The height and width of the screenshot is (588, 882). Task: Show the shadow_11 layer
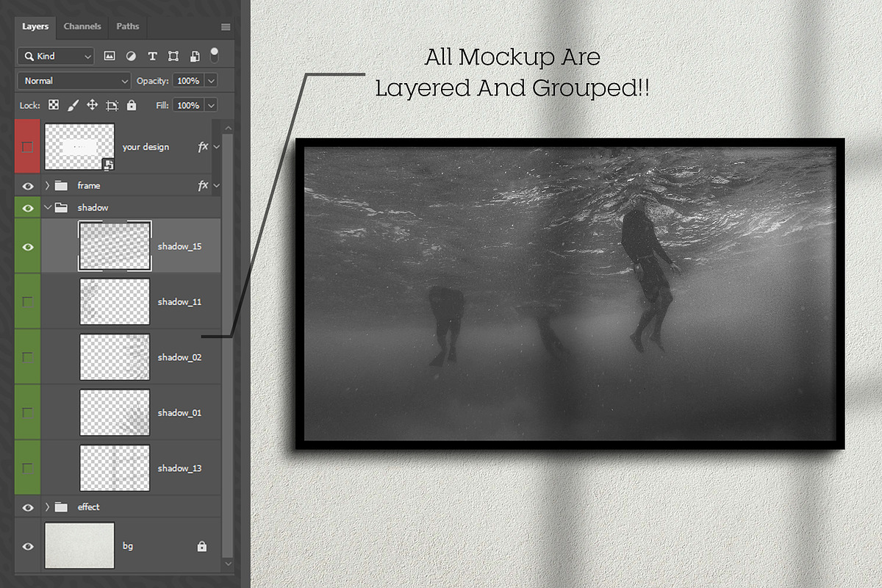click(28, 301)
